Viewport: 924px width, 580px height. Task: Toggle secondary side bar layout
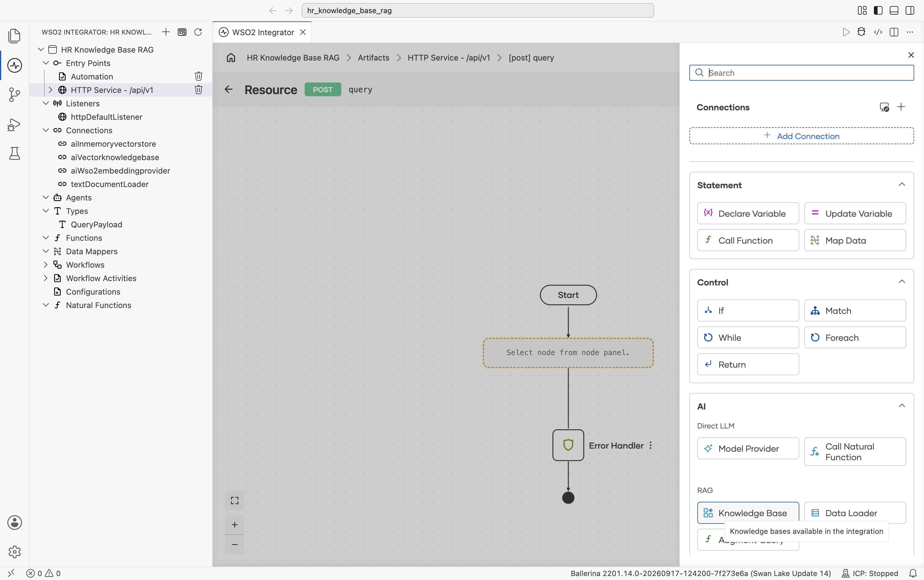coord(910,10)
